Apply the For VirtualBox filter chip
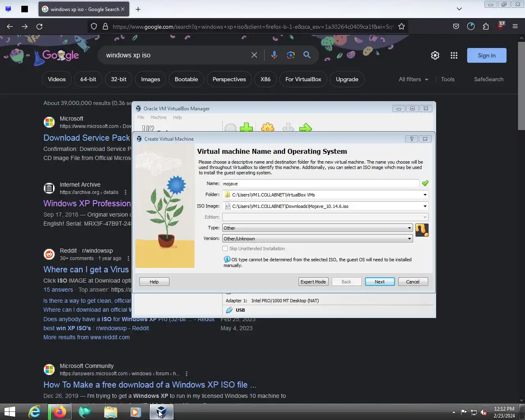525x420 pixels. point(303,79)
